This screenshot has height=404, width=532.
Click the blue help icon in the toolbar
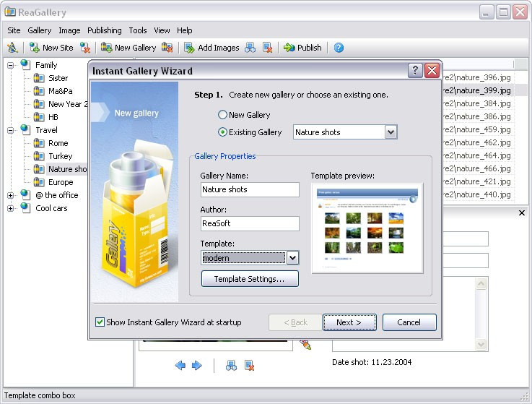click(339, 48)
